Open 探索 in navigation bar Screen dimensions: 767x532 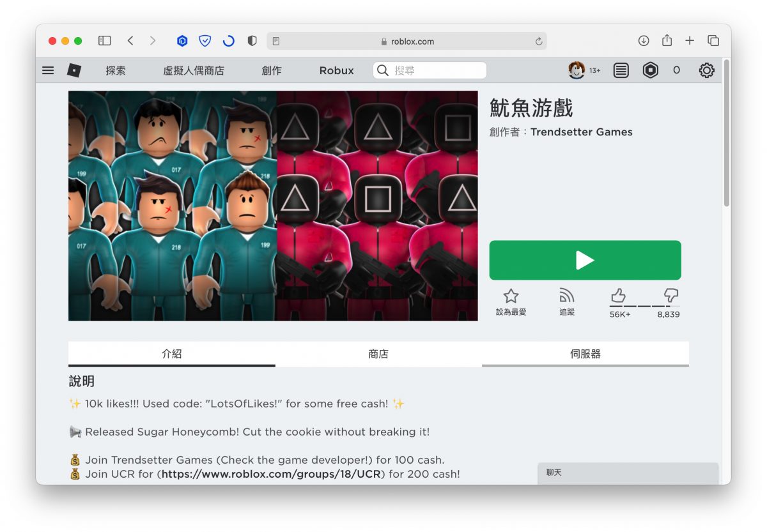point(116,71)
